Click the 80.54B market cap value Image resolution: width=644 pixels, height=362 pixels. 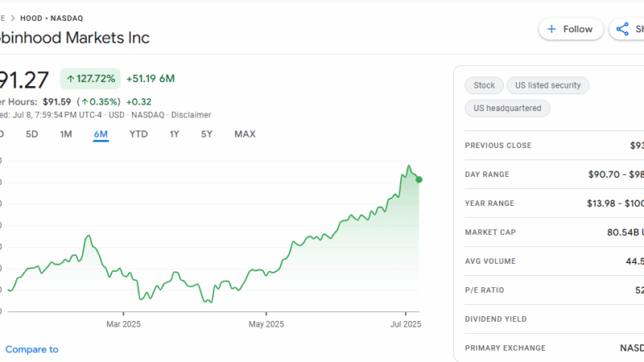[x=625, y=232]
